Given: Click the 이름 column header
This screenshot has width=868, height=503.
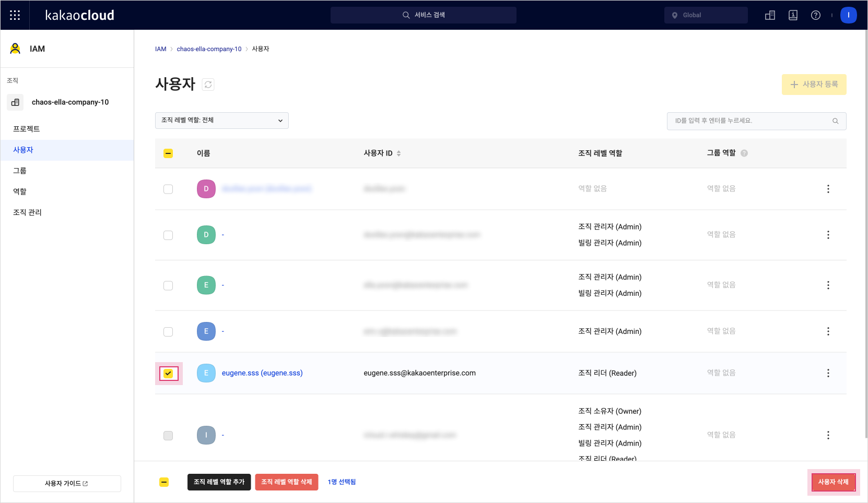Looking at the screenshot, I should pos(204,153).
